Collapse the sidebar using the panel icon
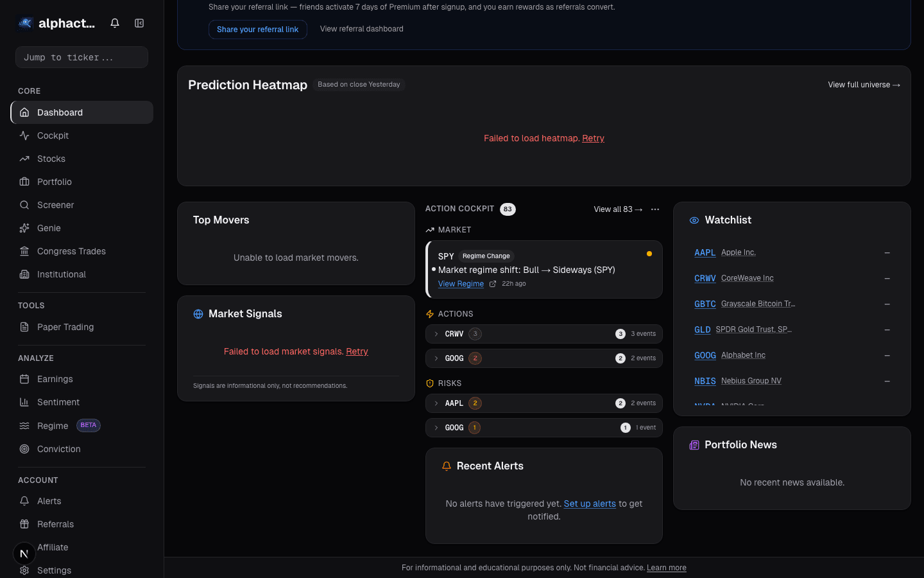924x578 pixels. coord(139,22)
